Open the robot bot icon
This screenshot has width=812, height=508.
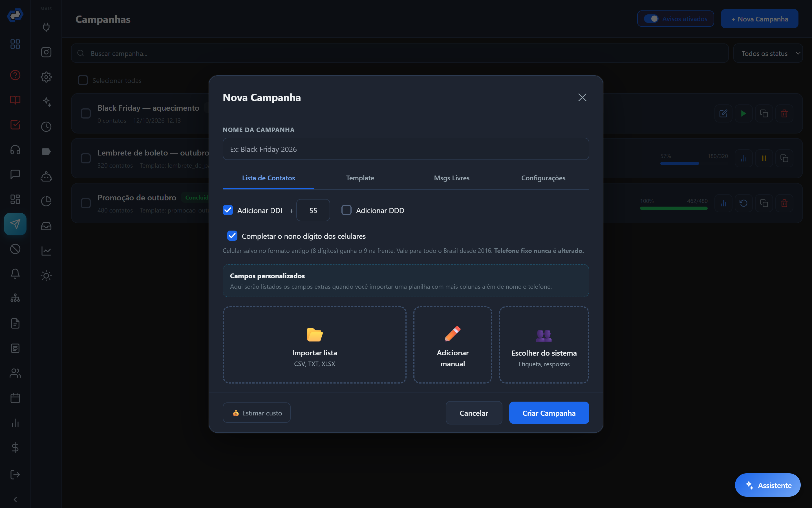[x=46, y=176]
